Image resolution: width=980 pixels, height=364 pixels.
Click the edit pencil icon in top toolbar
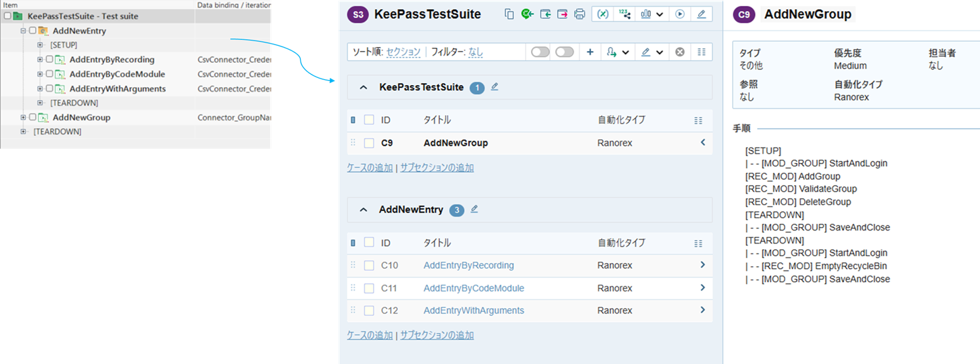tap(701, 14)
